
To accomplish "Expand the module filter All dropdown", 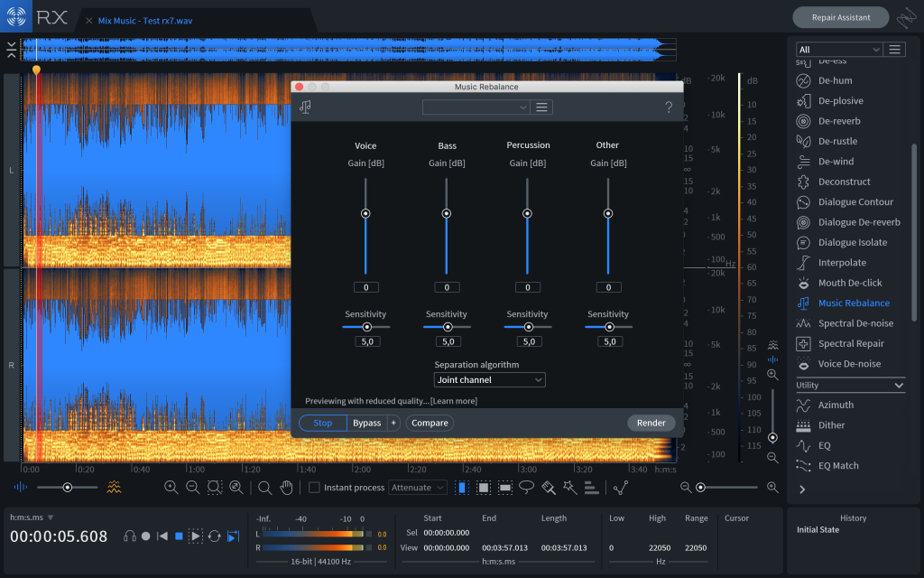I will 838,50.
